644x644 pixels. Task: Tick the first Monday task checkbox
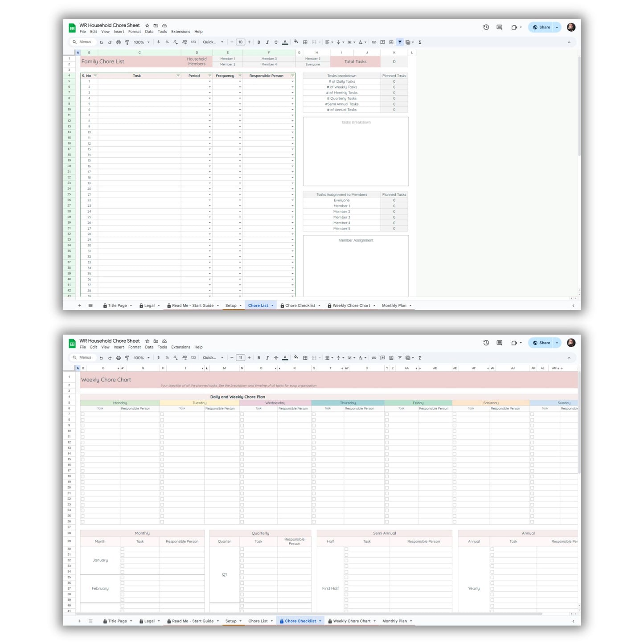tap(82, 414)
